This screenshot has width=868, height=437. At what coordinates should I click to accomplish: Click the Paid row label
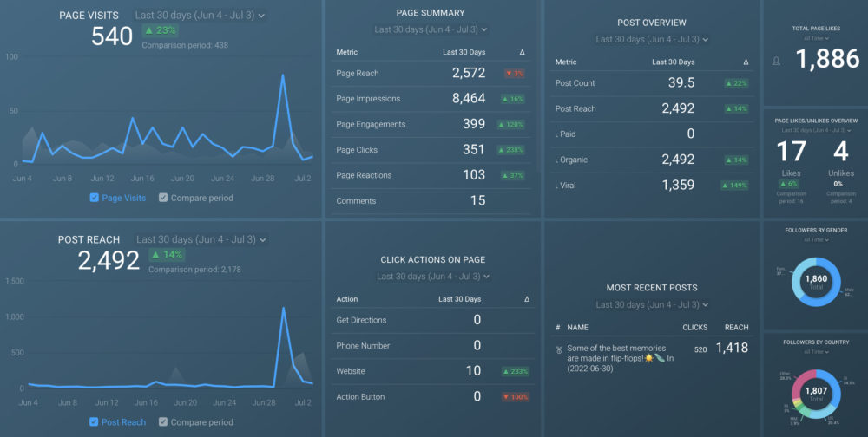pyautogui.click(x=568, y=134)
